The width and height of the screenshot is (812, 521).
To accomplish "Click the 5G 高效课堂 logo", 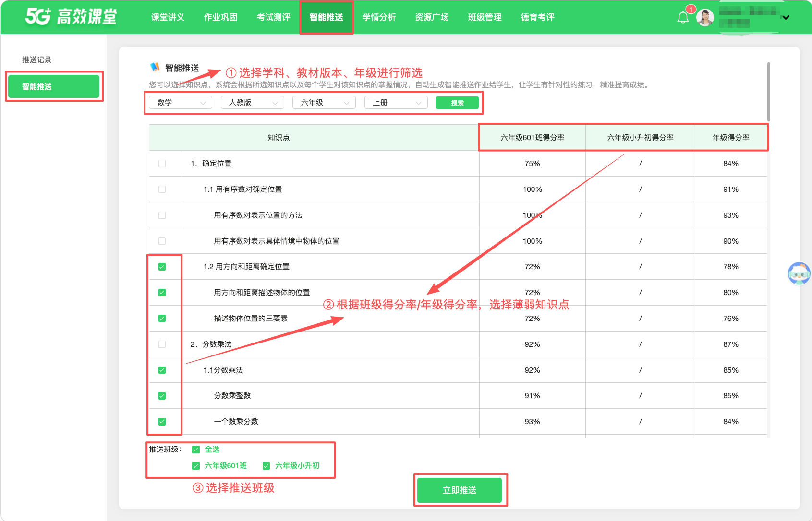I will click(x=71, y=16).
